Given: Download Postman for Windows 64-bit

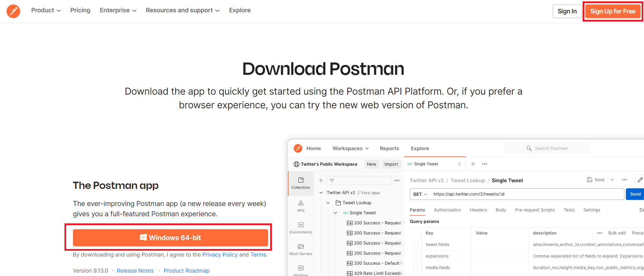Looking at the screenshot, I should (x=170, y=237).
